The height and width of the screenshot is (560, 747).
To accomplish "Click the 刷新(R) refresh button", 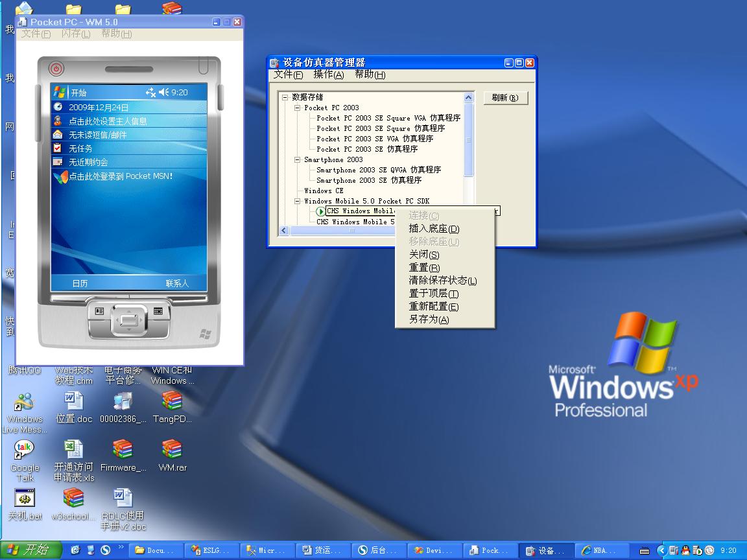I will 505,98.
